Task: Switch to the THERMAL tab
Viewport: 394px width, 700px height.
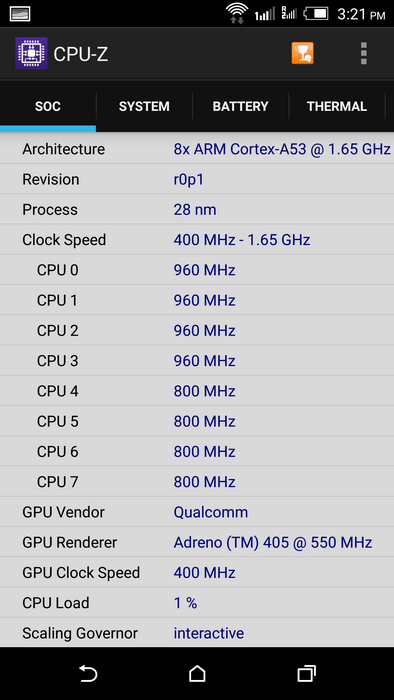Action: (x=337, y=106)
